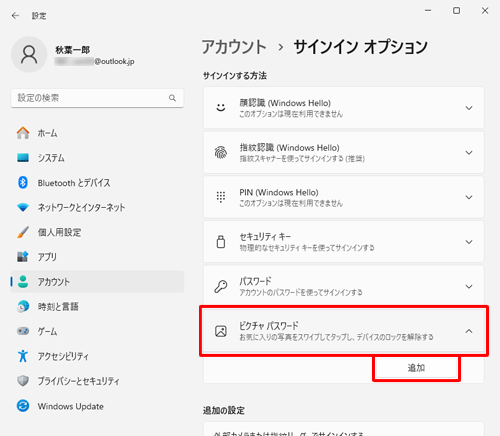Click the picture password description text
The width and height of the screenshot is (500, 436).
tap(336, 337)
